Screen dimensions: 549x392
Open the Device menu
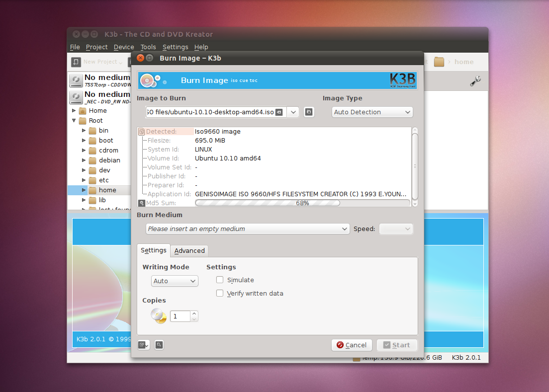pyautogui.click(x=124, y=47)
